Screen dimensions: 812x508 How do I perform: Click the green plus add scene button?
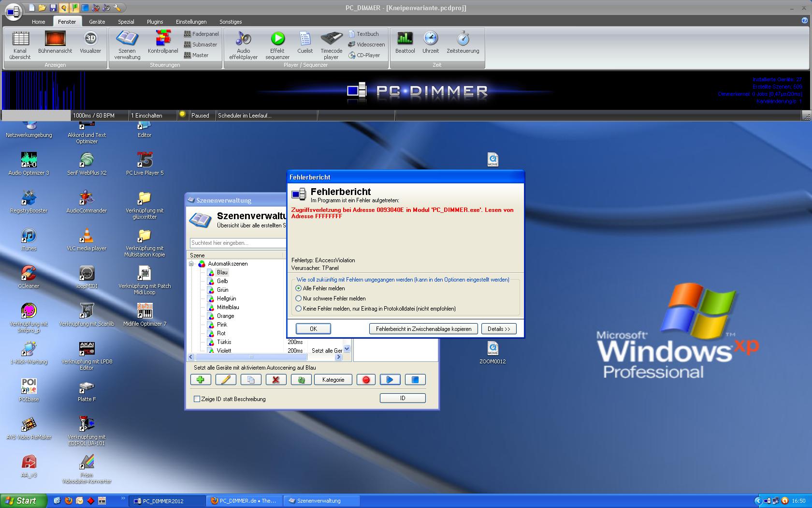[x=201, y=380]
